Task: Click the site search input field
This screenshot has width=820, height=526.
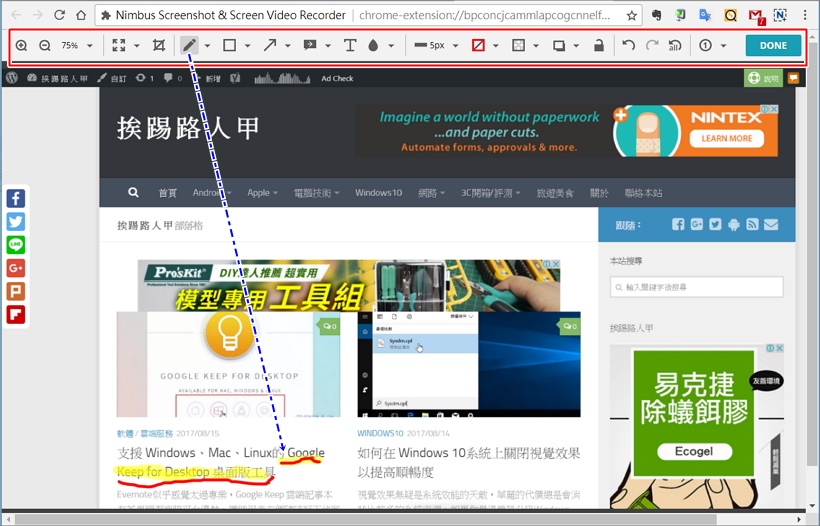Action: coord(697,287)
